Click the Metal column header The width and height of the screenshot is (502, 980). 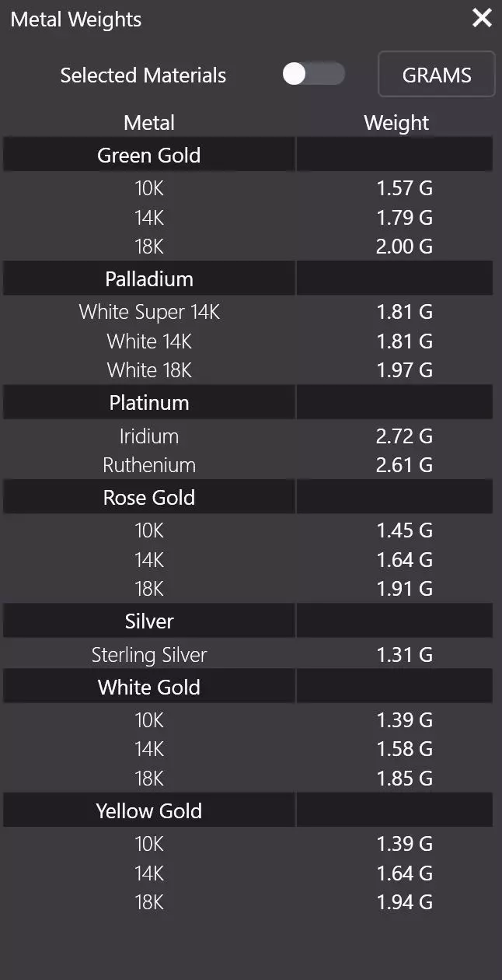pyautogui.click(x=149, y=123)
